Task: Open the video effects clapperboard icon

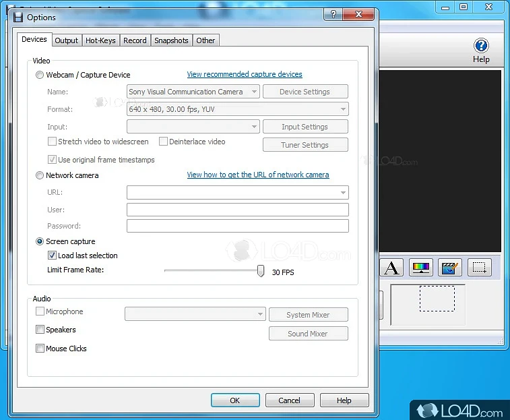Action: click(450, 268)
